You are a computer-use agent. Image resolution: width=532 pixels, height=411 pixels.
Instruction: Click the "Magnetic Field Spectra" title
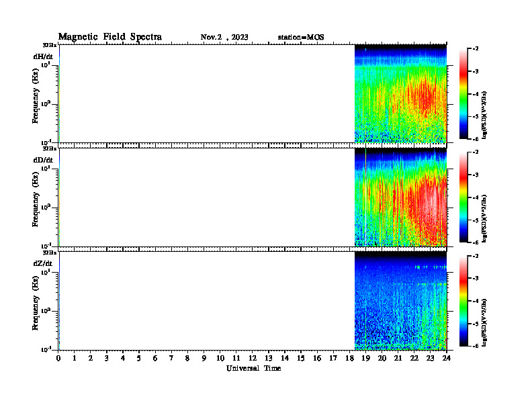click(x=110, y=37)
